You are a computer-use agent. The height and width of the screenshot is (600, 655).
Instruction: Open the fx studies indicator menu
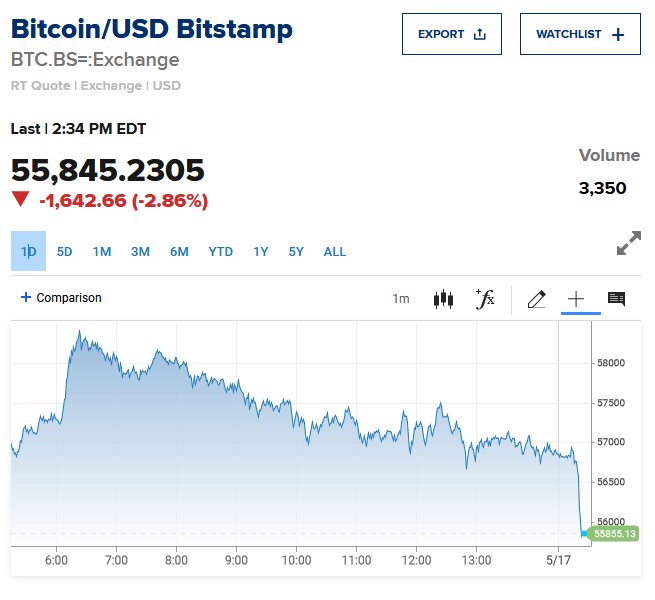[x=485, y=298]
